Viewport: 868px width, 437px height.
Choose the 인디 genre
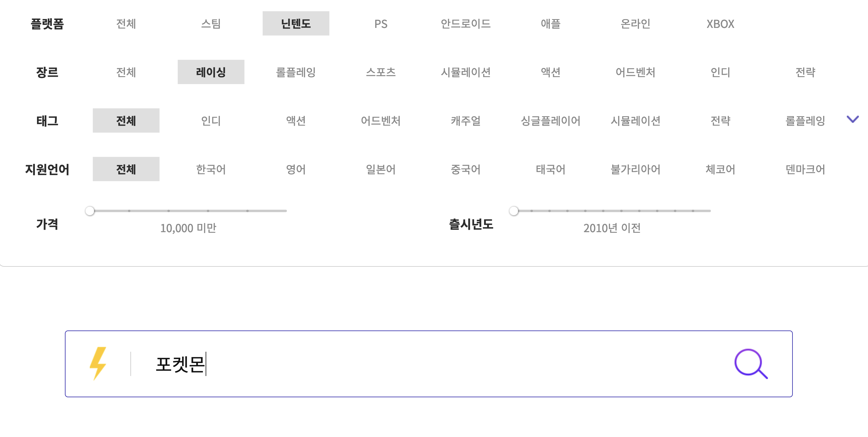(x=720, y=72)
